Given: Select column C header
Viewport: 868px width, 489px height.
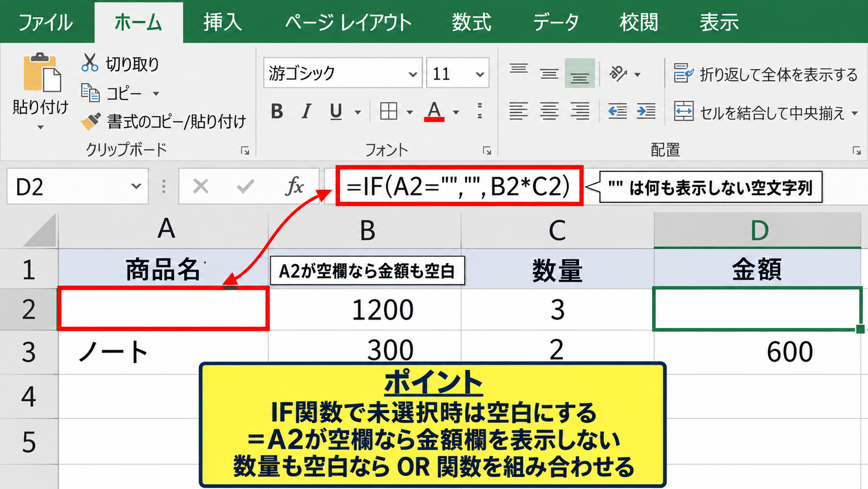Looking at the screenshot, I should [x=557, y=230].
